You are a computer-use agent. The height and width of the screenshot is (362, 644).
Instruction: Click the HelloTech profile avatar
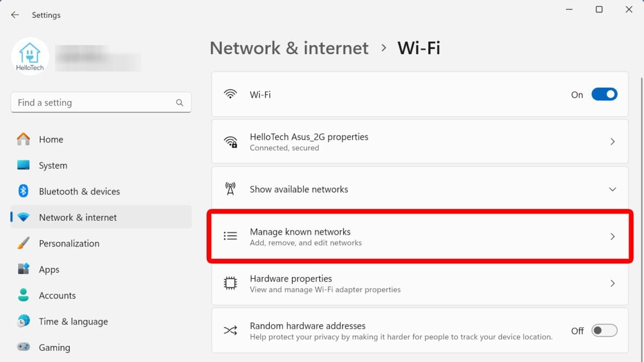[30, 56]
